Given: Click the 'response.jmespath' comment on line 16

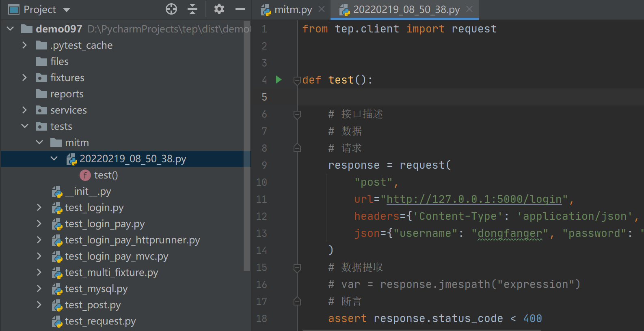Looking at the screenshot, I should pos(435,284).
